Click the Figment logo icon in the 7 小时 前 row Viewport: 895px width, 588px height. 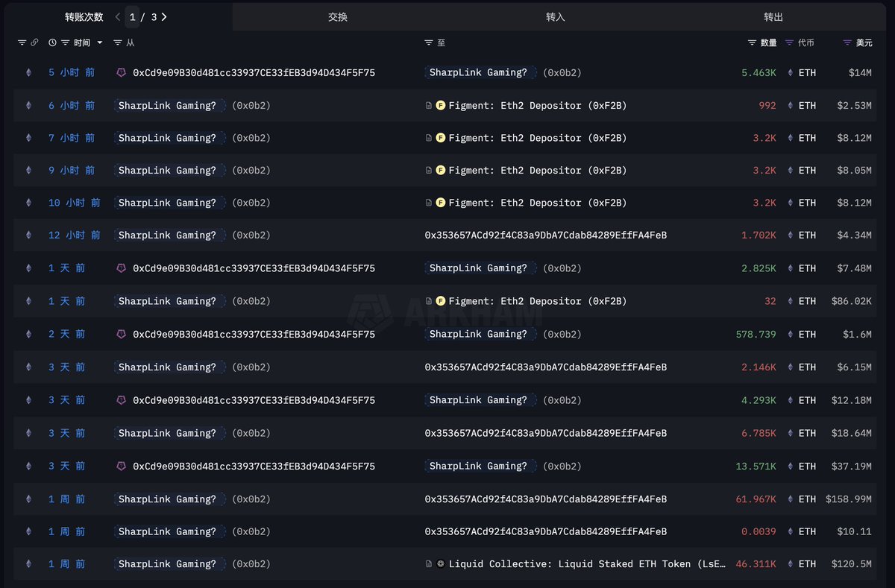tap(441, 138)
